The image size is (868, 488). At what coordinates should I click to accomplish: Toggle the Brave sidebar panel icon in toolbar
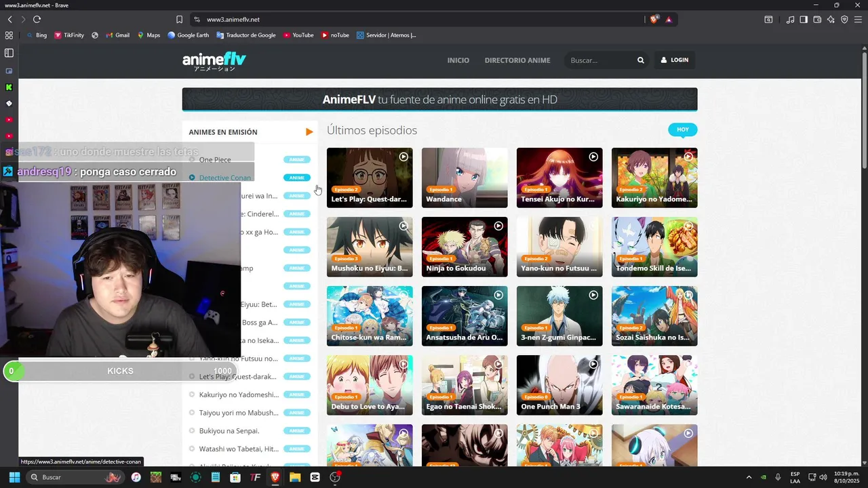pos(804,20)
